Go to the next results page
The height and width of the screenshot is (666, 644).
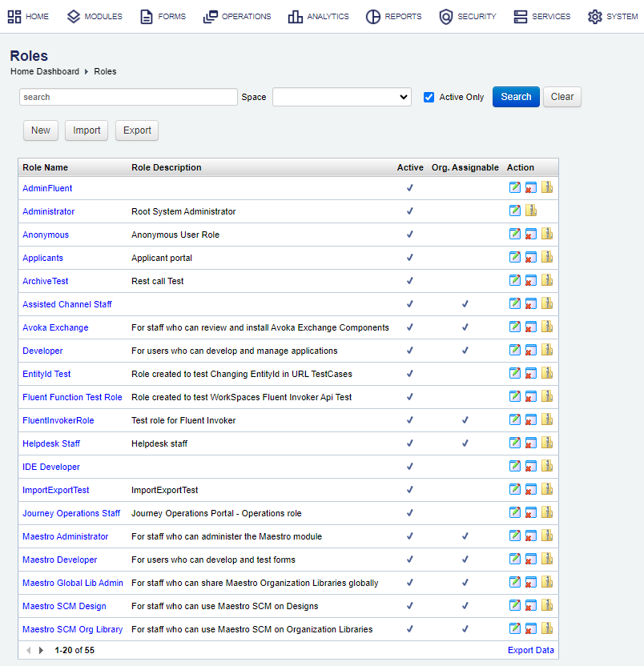click(40, 650)
